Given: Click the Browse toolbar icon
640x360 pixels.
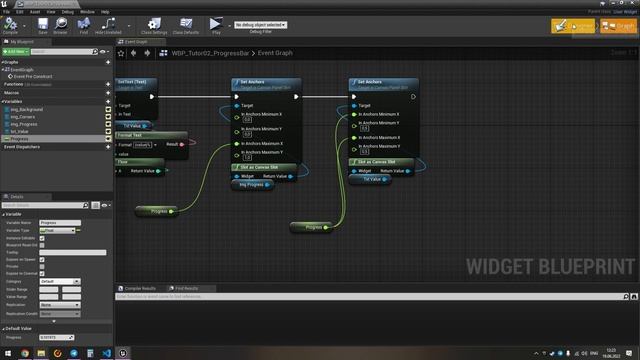Looking at the screenshot, I should tap(60, 25).
